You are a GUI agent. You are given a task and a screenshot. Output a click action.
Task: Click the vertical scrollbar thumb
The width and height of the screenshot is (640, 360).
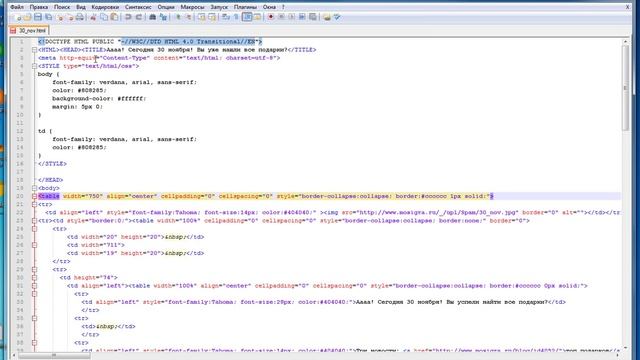click(625, 88)
